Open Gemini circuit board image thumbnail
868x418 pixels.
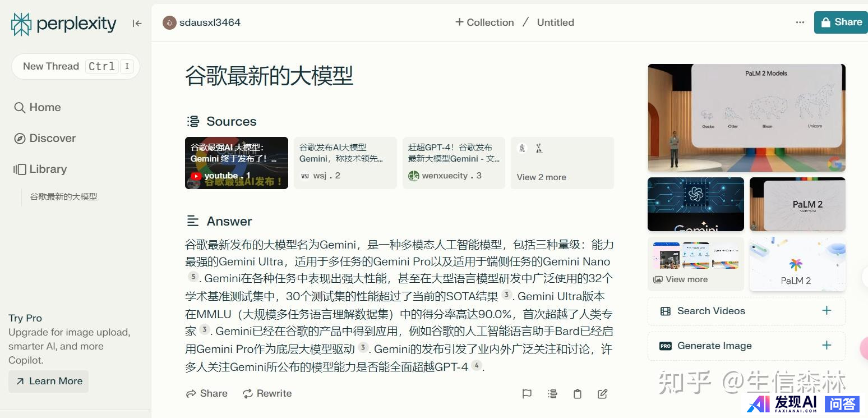coord(696,204)
